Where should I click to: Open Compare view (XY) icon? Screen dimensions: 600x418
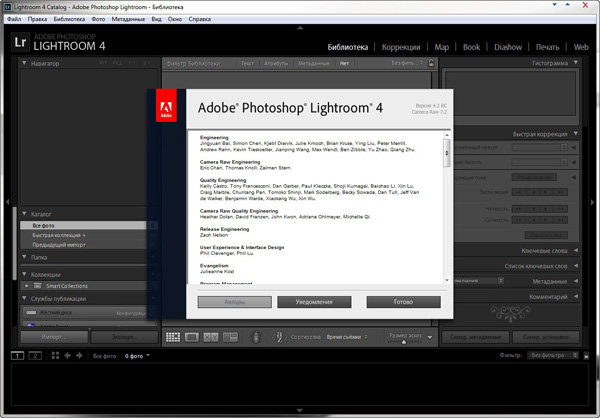pos(210,338)
